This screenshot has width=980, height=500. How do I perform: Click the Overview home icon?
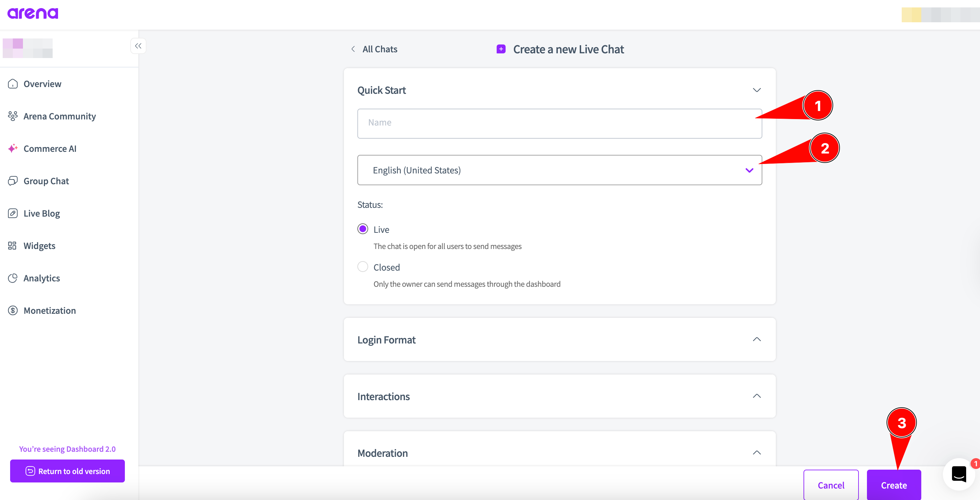[x=13, y=84]
